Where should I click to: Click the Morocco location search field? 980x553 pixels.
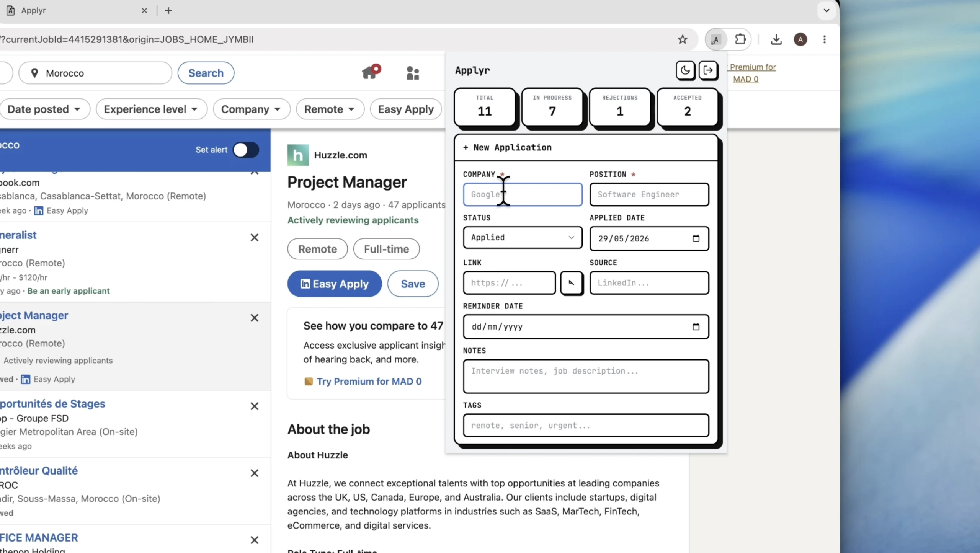(x=95, y=73)
